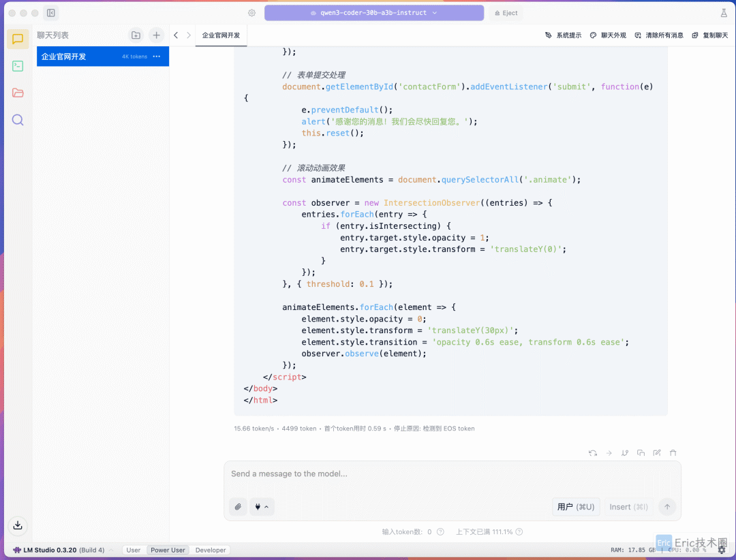Click 复制聊天 to duplicate chat
The height and width of the screenshot is (560, 736).
(x=710, y=35)
